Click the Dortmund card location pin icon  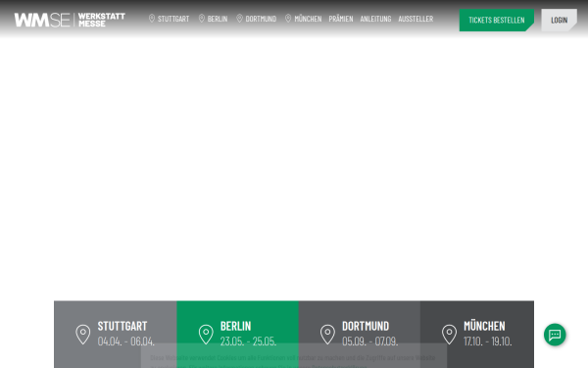coord(327,335)
